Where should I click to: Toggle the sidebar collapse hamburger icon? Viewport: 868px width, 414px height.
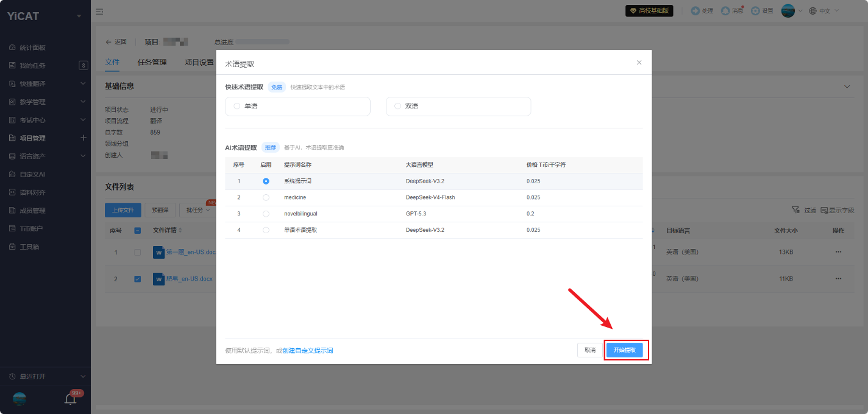click(x=99, y=11)
